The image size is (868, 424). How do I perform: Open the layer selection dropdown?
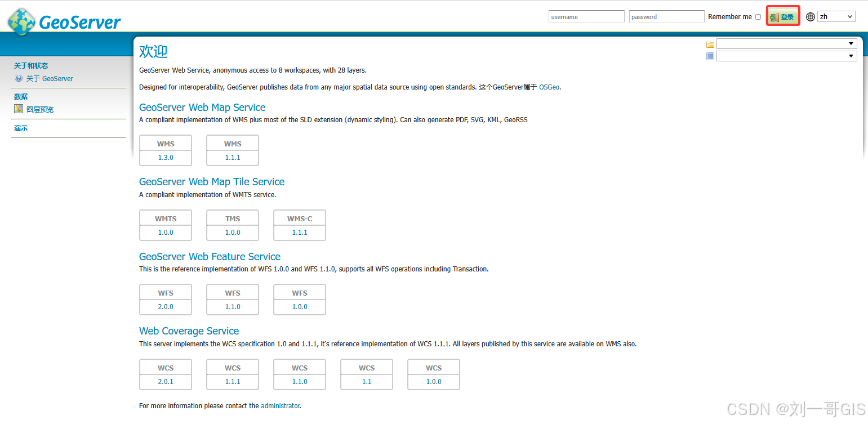click(x=787, y=56)
